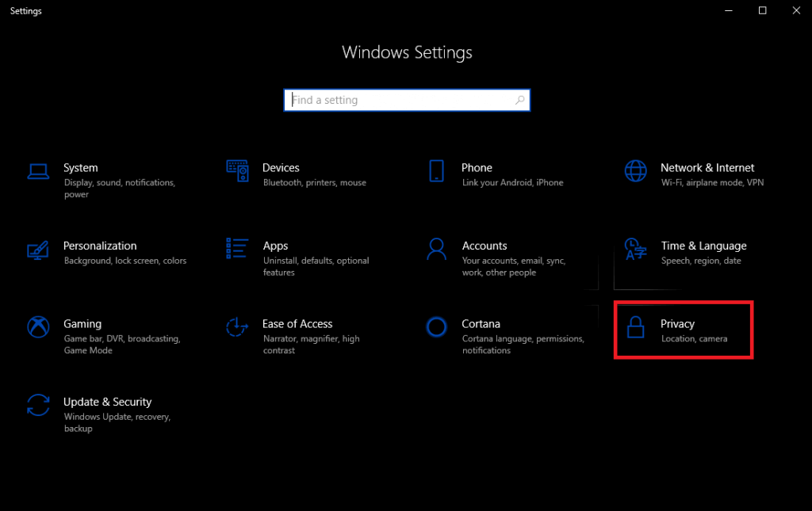Open the Cortana settings title
The image size is (812, 511).
[481, 324]
